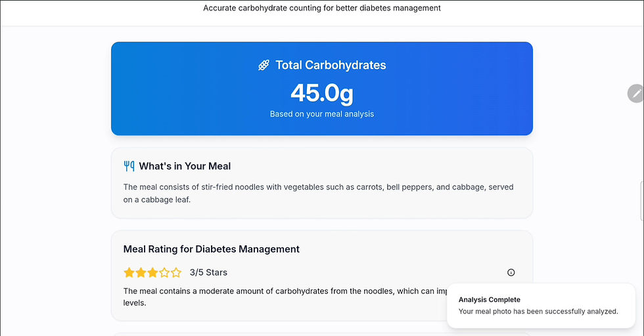This screenshot has height=336, width=644.
Task: Click the Analysis Complete notification title
Action: [489, 300]
